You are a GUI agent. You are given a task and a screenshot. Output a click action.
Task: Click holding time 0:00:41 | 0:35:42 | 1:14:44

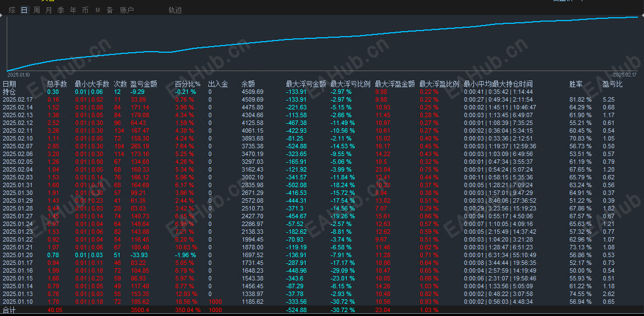click(x=498, y=92)
